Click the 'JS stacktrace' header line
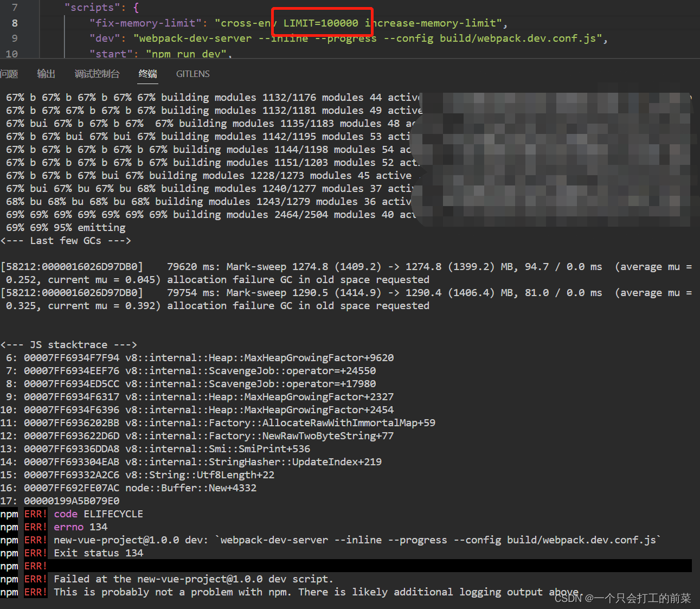 [x=69, y=345]
